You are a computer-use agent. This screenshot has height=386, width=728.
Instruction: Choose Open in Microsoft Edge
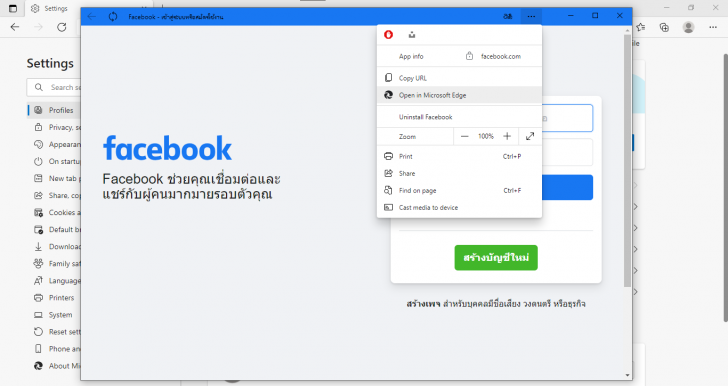[459, 95]
